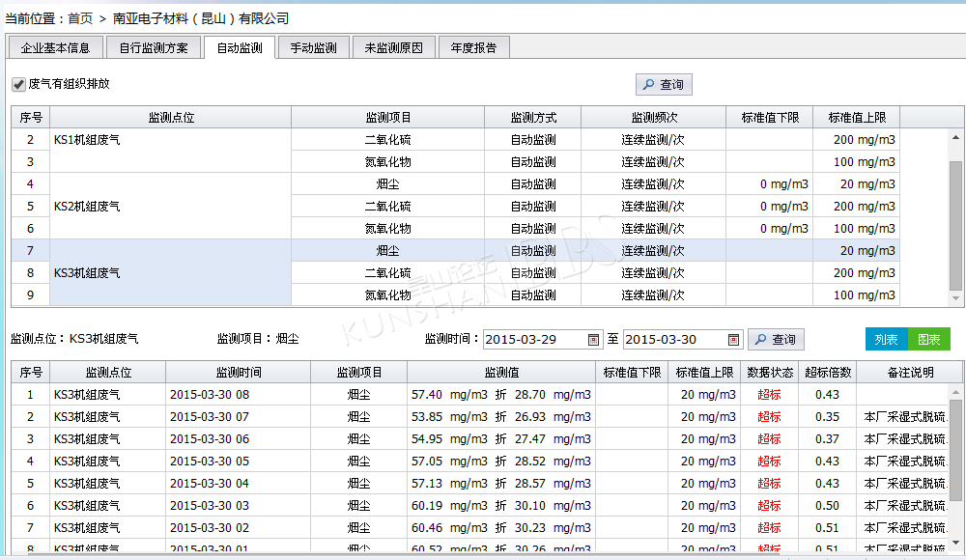966x560 pixels.
Task: Click the 数据状态 column header
Action: (770, 372)
